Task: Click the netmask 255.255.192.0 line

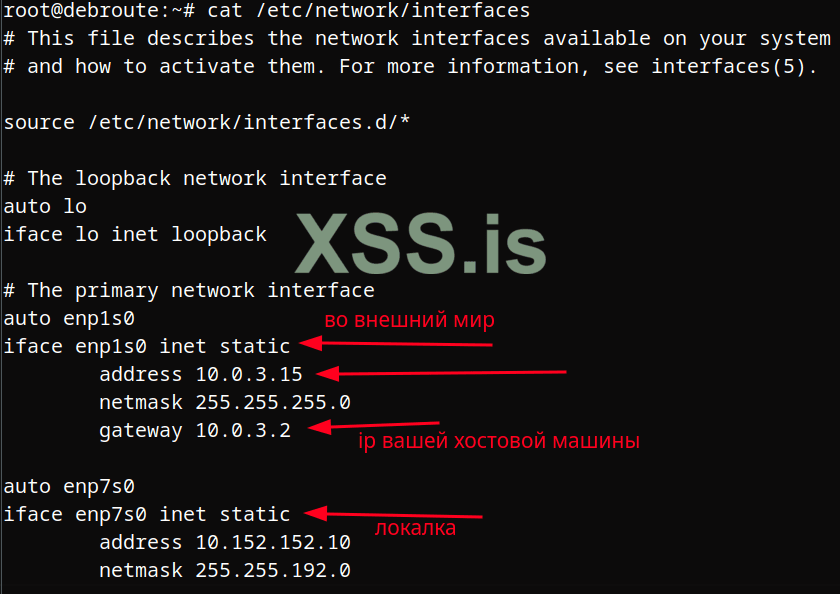Action: pyautogui.click(x=224, y=571)
